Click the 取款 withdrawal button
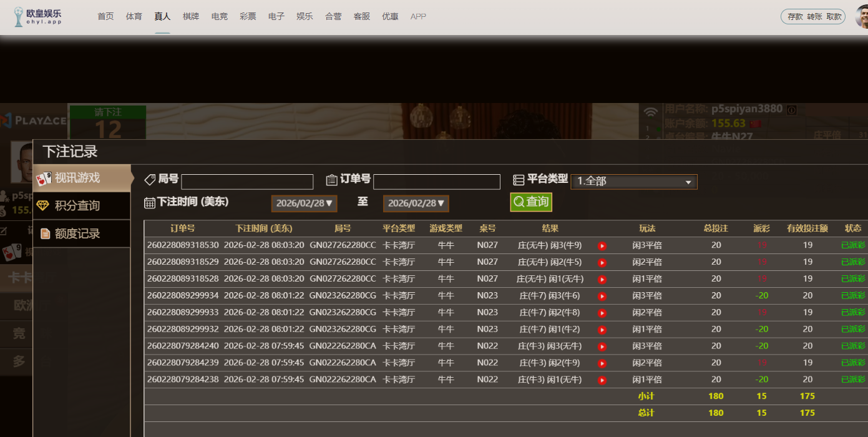 coord(833,17)
